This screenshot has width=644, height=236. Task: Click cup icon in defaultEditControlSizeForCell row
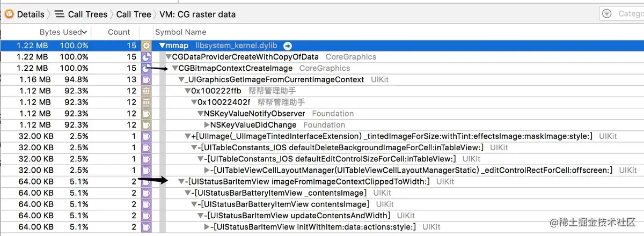pos(146,159)
